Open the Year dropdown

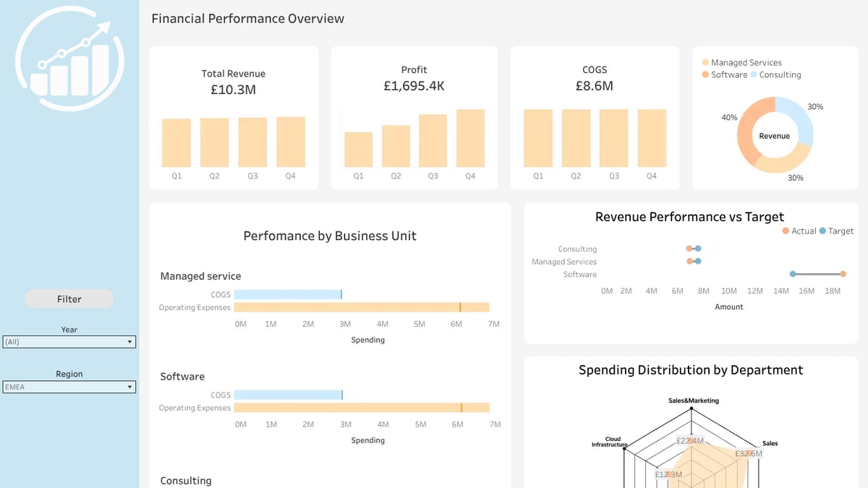[69, 342]
